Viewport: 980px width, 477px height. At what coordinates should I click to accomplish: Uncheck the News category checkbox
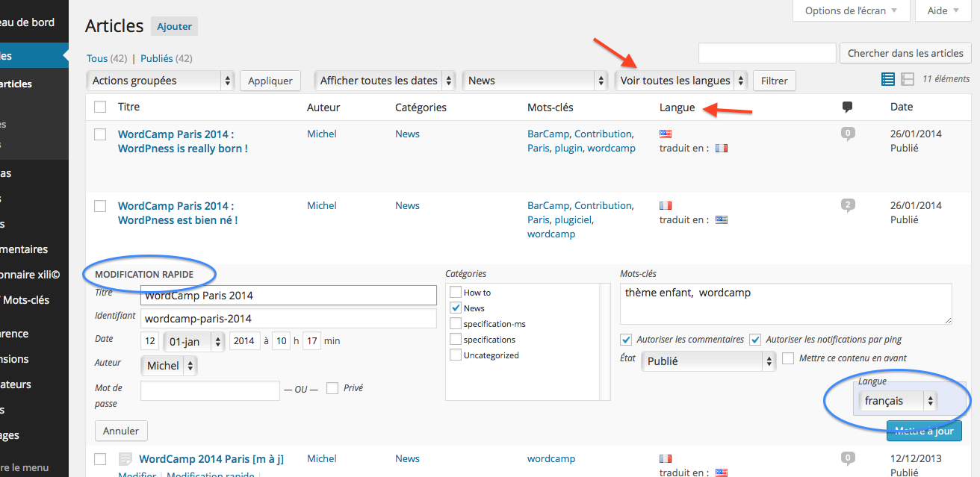pos(456,308)
